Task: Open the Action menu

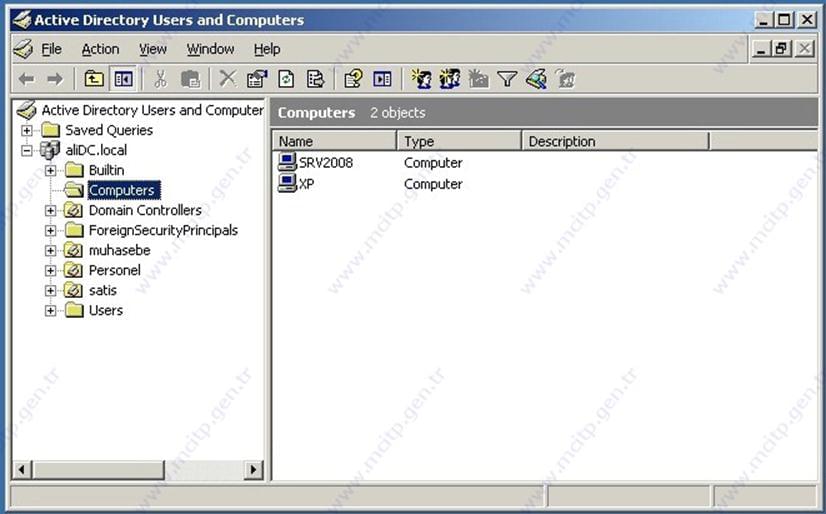Action: (100, 50)
